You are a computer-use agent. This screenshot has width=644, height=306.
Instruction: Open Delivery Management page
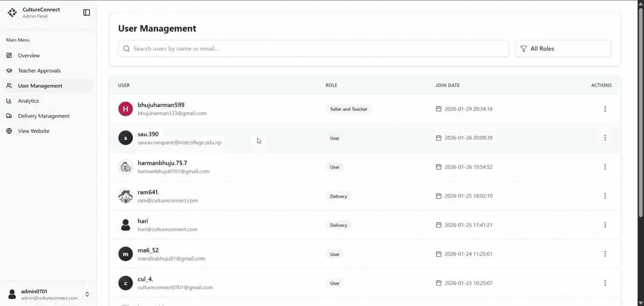click(48, 116)
